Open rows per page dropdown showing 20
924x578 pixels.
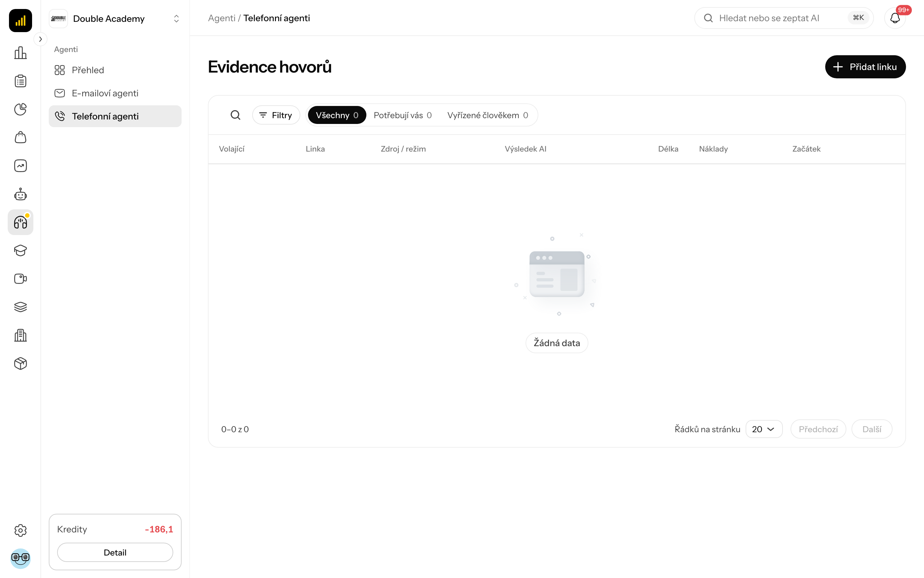pyautogui.click(x=764, y=429)
